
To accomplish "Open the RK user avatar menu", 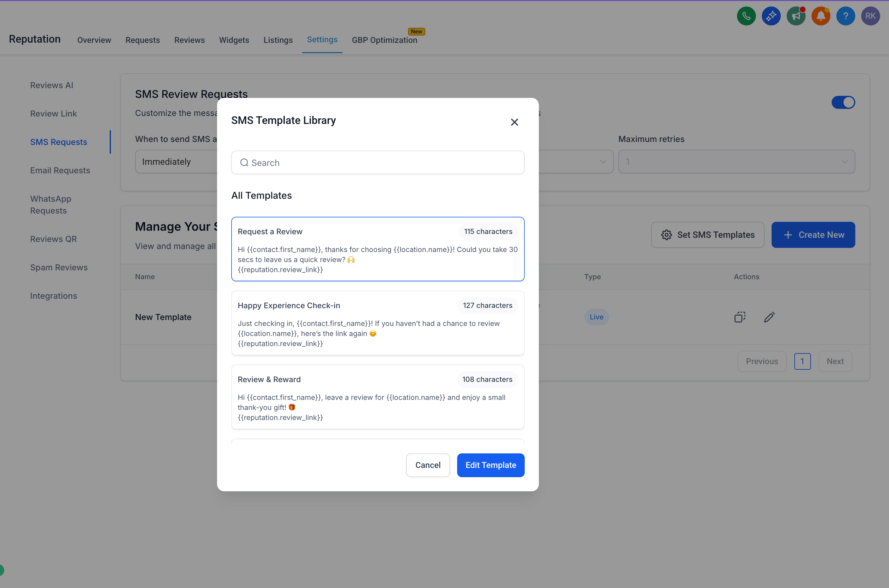I will [870, 16].
